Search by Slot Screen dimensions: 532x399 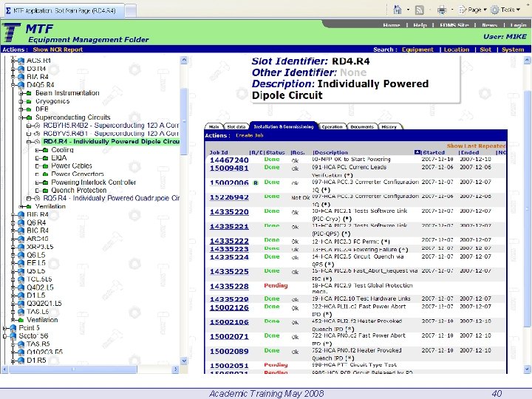coord(485,50)
